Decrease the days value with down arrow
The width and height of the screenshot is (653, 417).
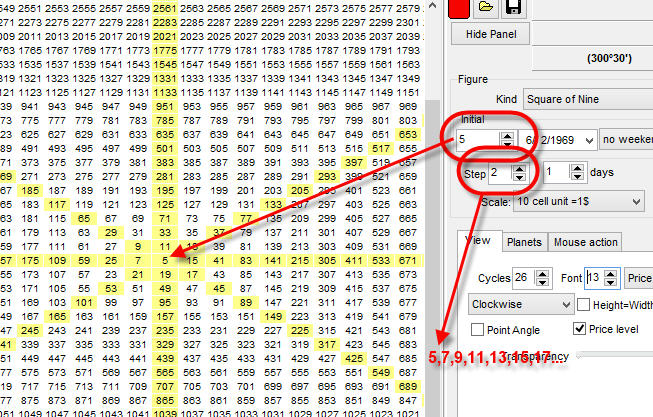(577, 176)
